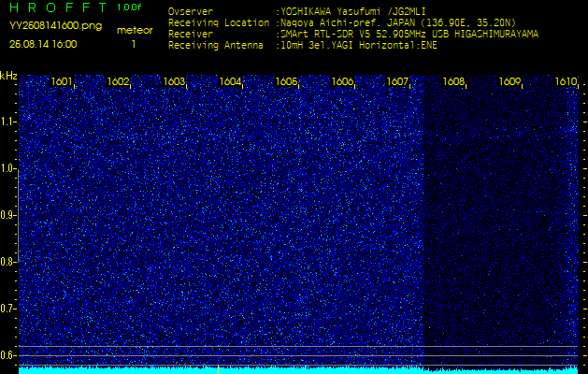Click the 1605 time marker
588x374 pixels.
[x=286, y=81]
